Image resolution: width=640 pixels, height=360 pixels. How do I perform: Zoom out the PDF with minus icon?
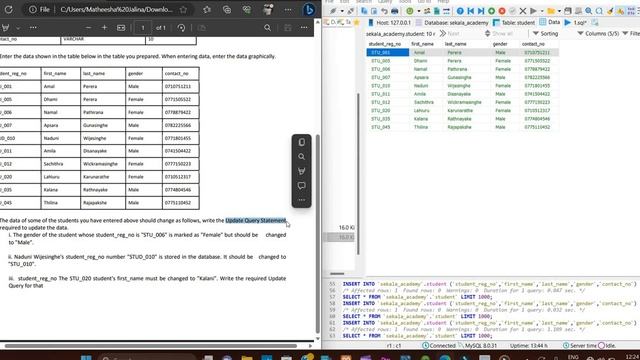88,28
